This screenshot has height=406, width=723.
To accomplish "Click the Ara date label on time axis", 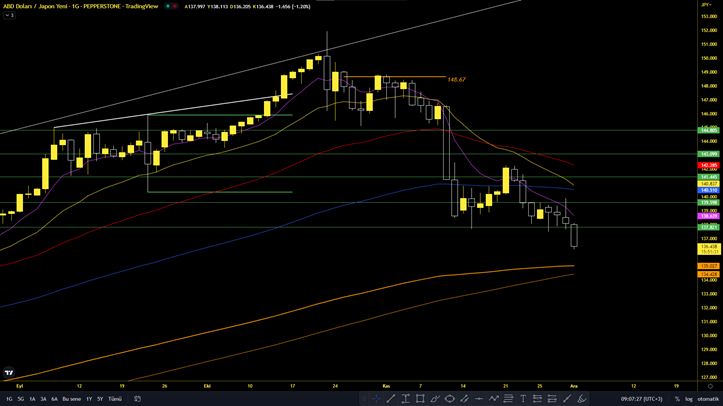I will [574, 386].
